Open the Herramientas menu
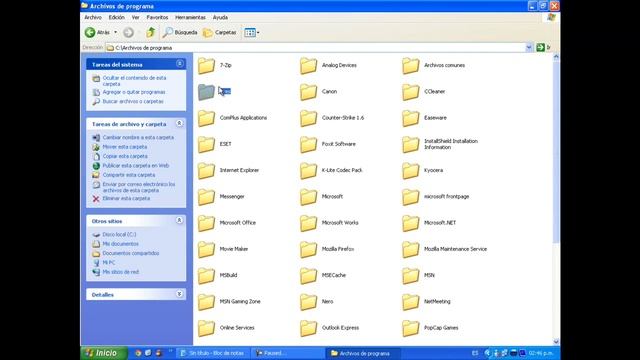The image size is (640, 360). coord(190,18)
